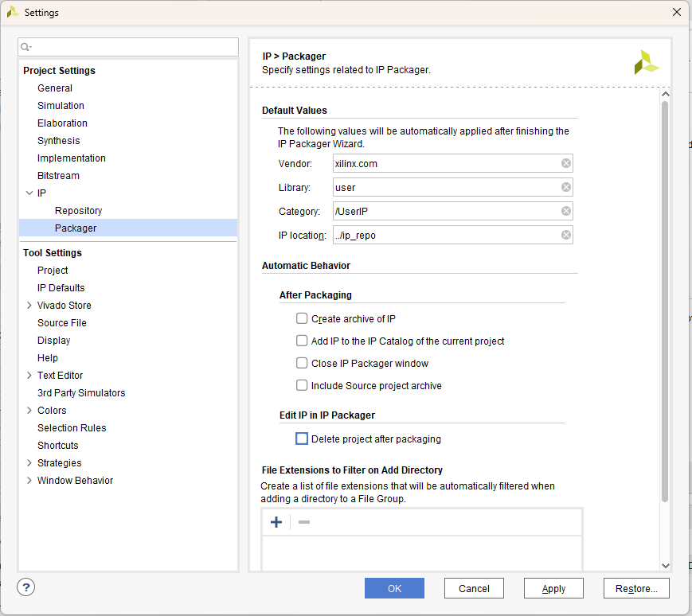
Task: Toggle Close IP Packager window checkbox
Action: click(x=302, y=363)
